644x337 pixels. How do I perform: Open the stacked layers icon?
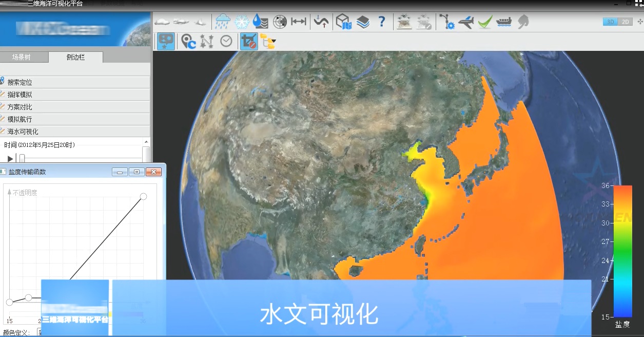point(363,22)
